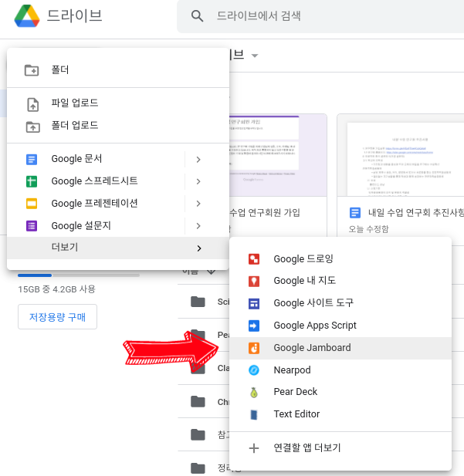464x476 pixels.
Task: Click the Google Docs icon
Action: tap(32, 160)
